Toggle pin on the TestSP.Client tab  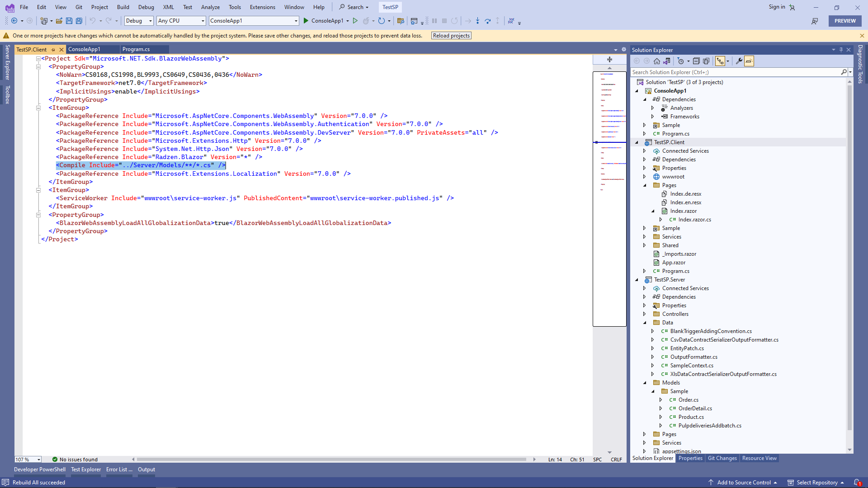[53, 50]
